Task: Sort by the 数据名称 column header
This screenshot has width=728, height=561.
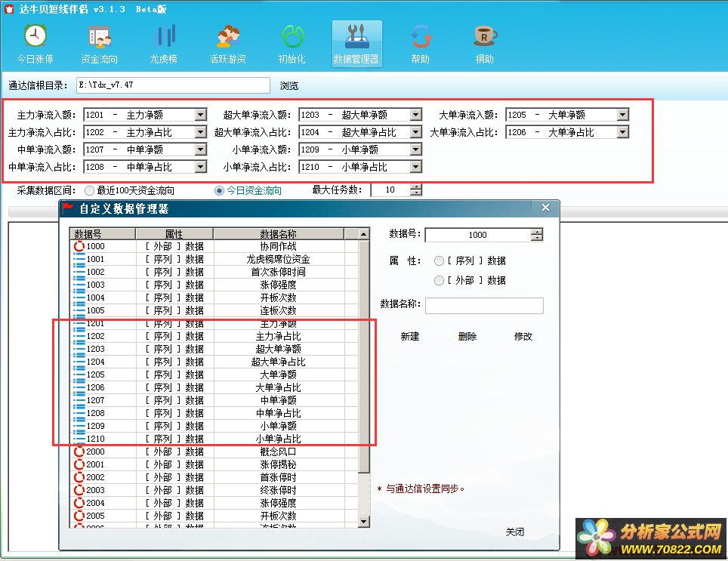Action: point(279,234)
